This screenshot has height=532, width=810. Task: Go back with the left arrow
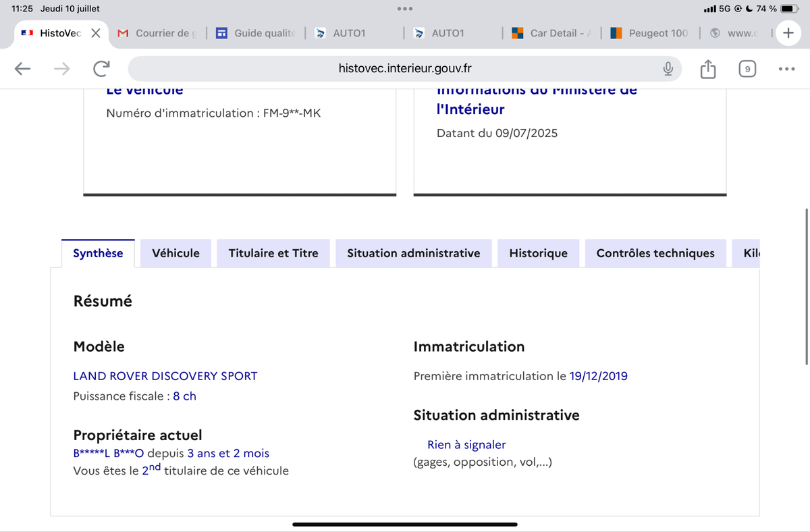[x=22, y=68]
